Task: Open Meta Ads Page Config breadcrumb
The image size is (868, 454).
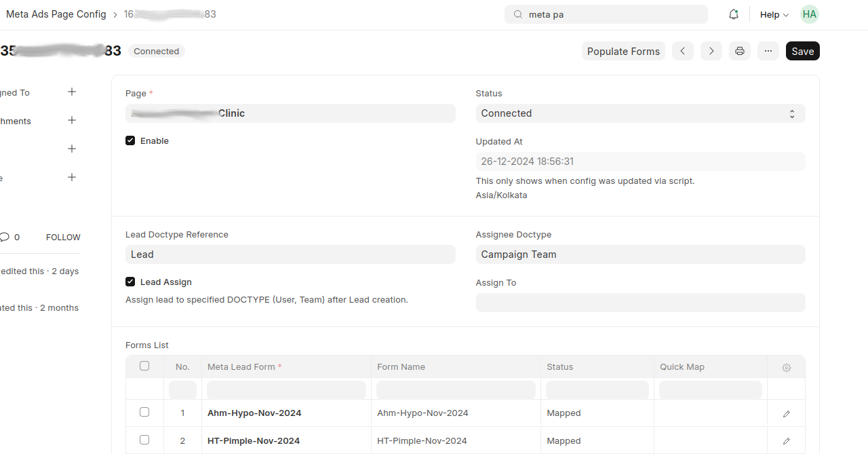Action: pos(56,14)
